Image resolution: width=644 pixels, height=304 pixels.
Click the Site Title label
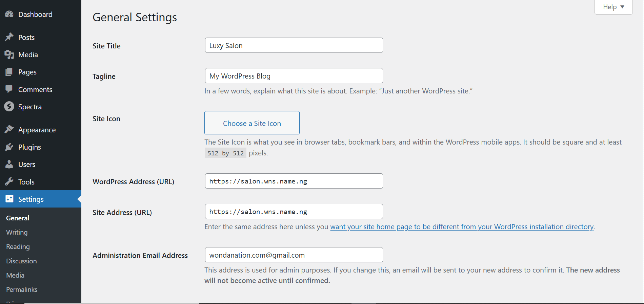click(106, 46)
